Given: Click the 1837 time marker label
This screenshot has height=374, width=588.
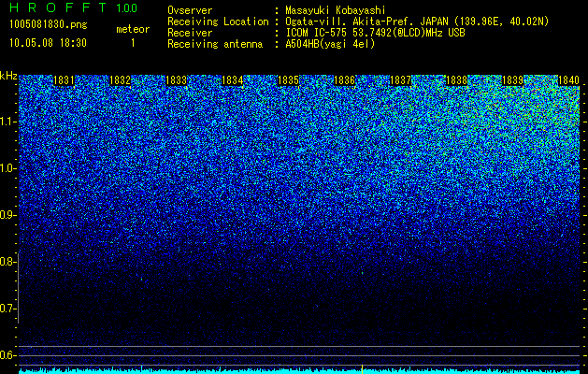Looking at the screenshot, I should pos(400,80).
